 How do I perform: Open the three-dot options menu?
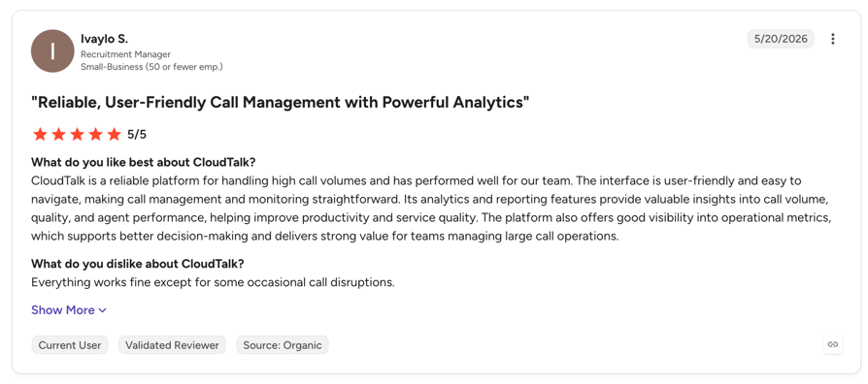[x=833, y=39]
